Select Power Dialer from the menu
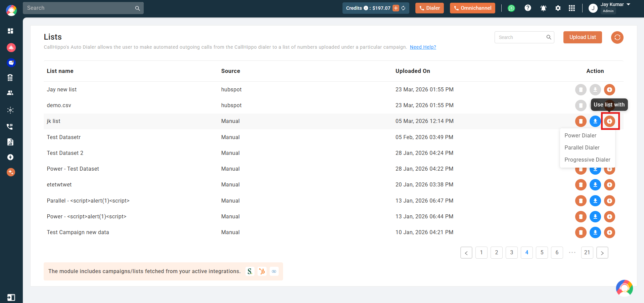This screenshot has width=644, height=303. pyautogui.click(x=581, y=135)
